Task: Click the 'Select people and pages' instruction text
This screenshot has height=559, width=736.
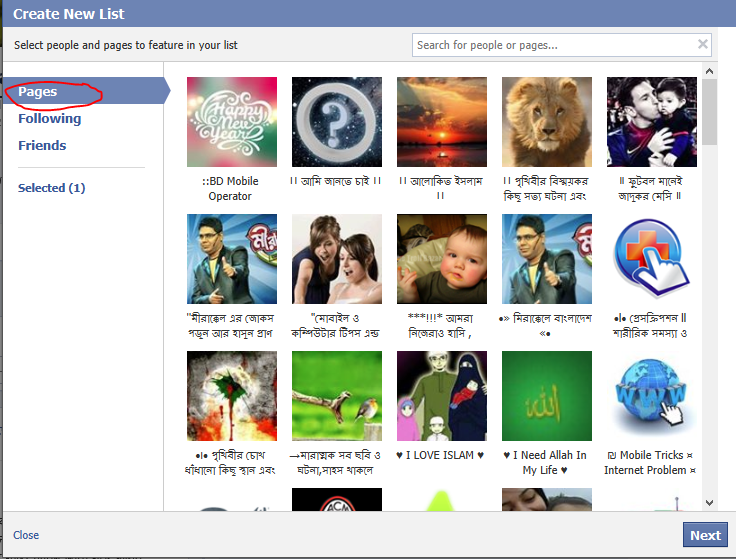Action: (126, 45)
